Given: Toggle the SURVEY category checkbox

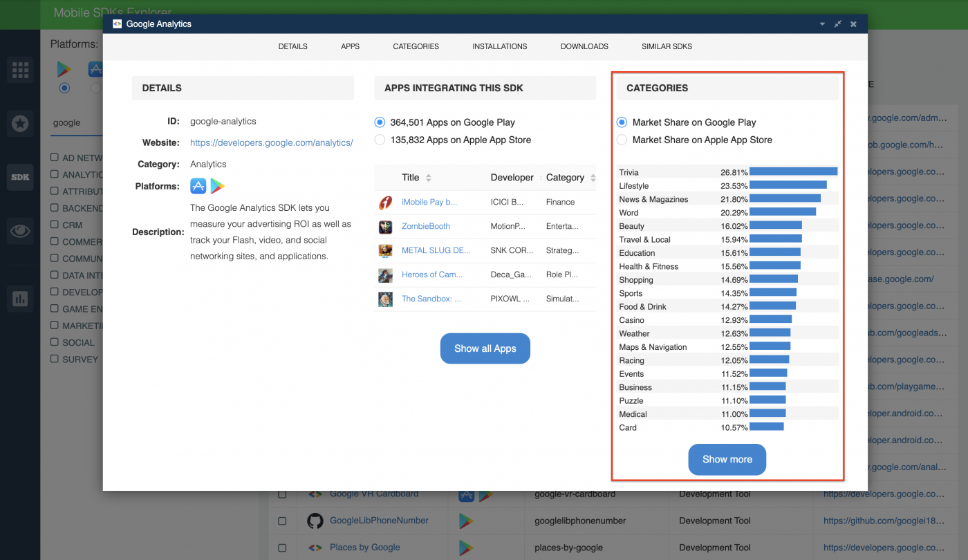Looking at the screenshot, I should click(x=55, y=359).
